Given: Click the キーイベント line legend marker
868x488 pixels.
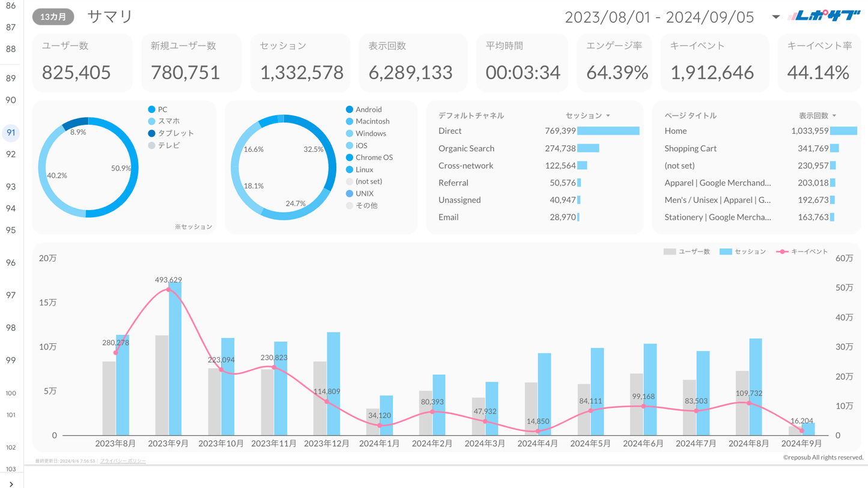Looking at the screenshot, I should coord(782,252).
